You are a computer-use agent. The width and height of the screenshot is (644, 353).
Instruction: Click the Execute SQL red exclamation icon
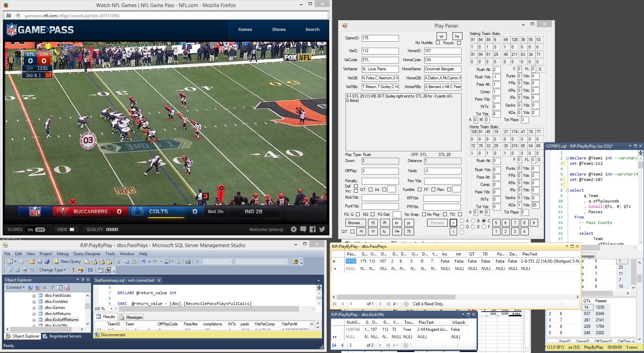click(73, 270)
